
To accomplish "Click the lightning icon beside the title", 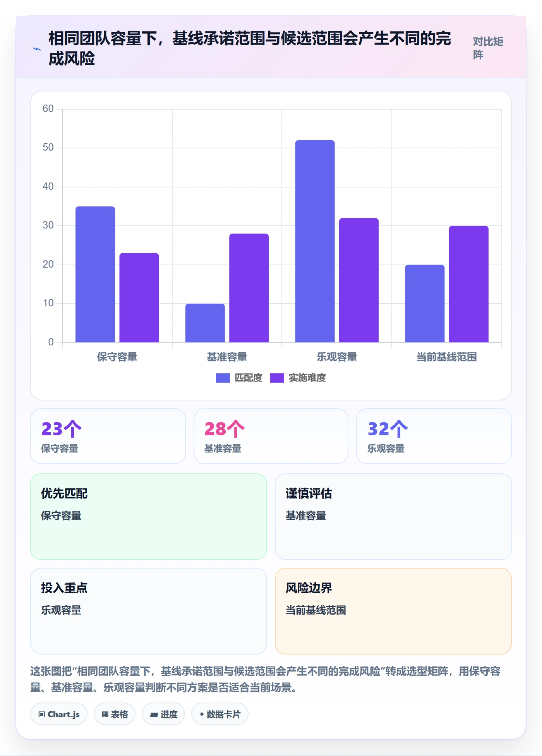I will coord(37,49).
